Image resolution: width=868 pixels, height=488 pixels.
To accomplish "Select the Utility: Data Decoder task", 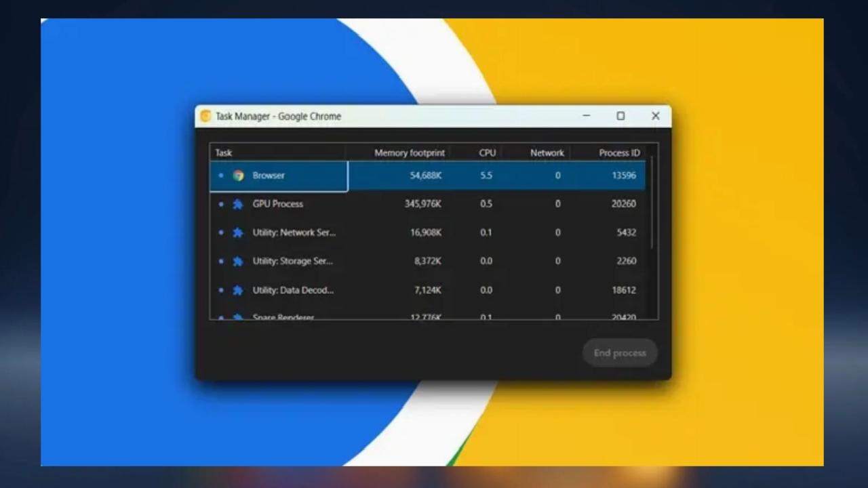I will point(428,290).
